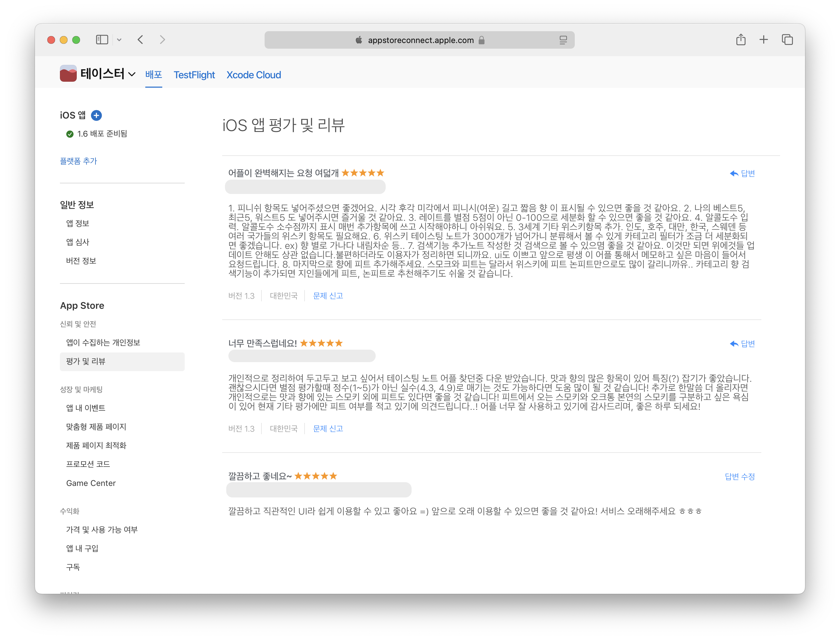Click the green fullscreen window button
The image size is (840, 640).
click(x=76, y=40)
